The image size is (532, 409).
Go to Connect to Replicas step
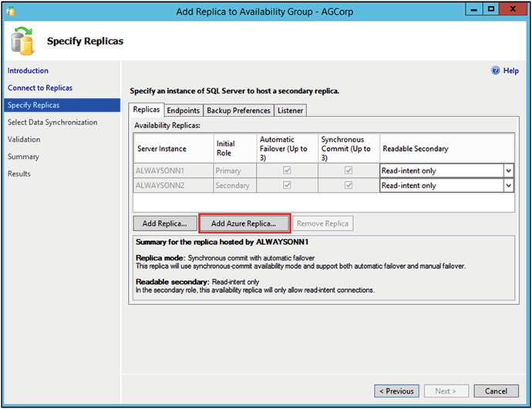[40, 88]
